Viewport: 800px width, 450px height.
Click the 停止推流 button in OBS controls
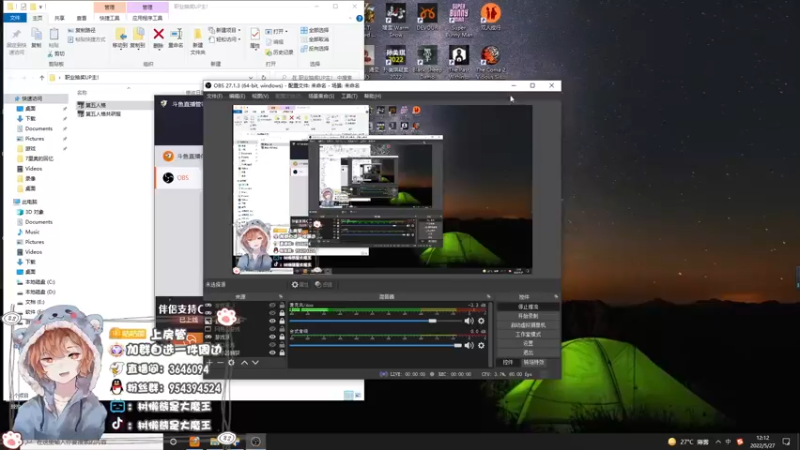[x=528, y=307]
